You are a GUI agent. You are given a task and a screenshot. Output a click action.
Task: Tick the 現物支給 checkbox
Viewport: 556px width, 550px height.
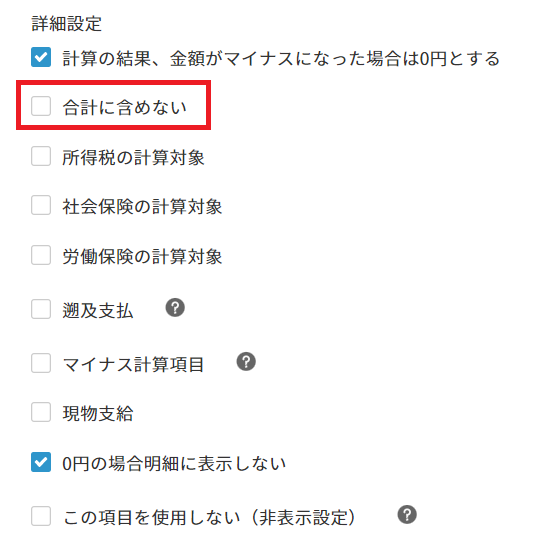41,412
